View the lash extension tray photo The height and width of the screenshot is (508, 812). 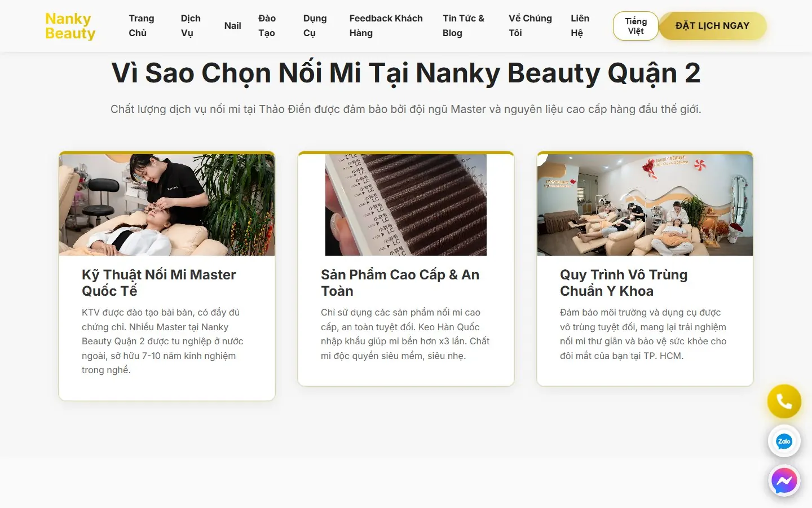tap(406, 205)
